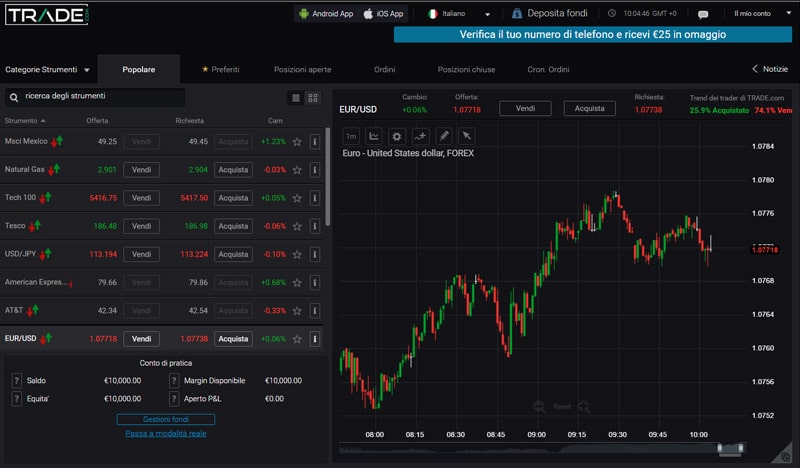The image size is (800, 468).
Task: Show info for EUR/USD row
Action: [x=315, y=339]
